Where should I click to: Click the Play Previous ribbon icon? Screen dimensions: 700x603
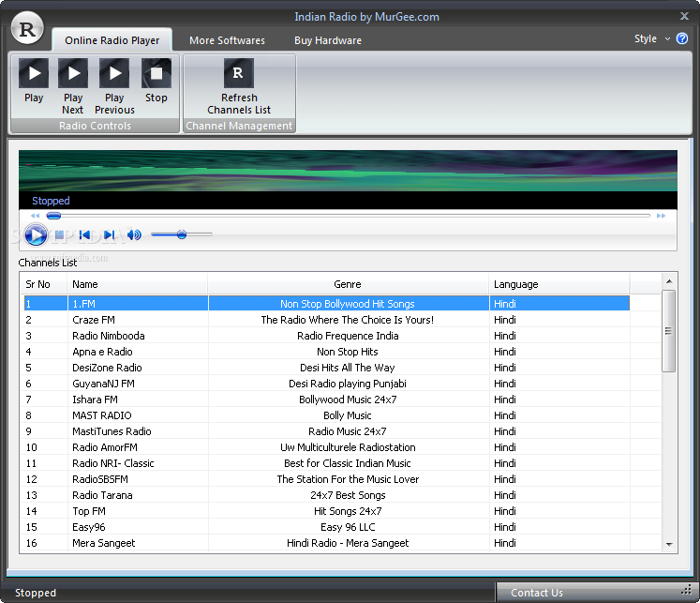114,73
